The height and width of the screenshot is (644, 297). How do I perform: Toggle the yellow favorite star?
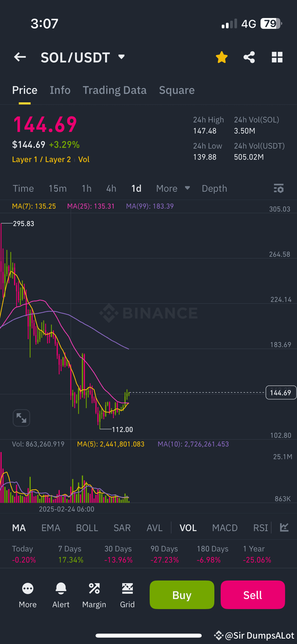[x=222, y=57]
